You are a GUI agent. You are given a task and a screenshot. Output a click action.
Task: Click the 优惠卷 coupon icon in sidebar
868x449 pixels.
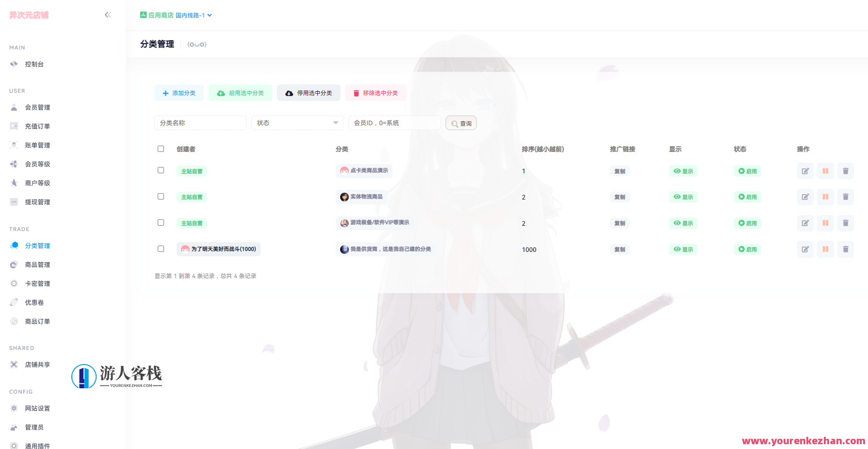14,302
